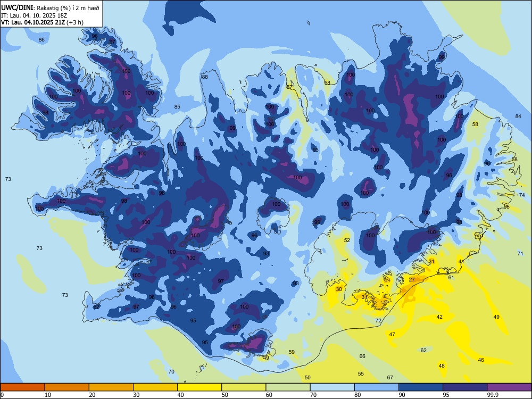Click the 74 humidity value on map
The width and height of the screenshot is (532, 399).
click(522, 195)
